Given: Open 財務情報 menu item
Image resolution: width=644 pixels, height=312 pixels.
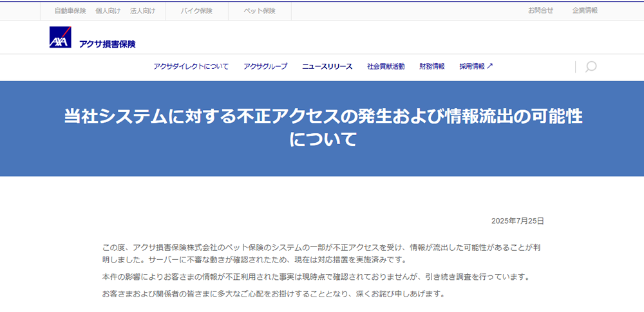Looking at the screenshot, I should coord(432,66).
